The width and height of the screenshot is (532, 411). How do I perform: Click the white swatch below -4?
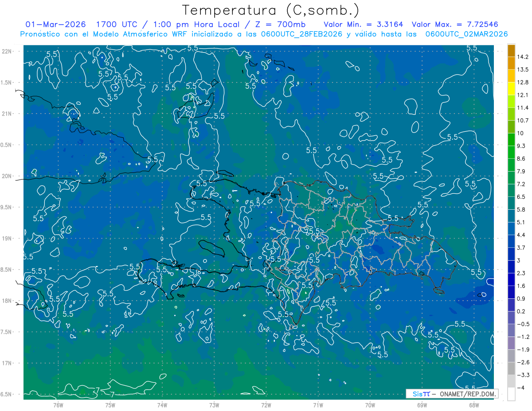511,394
